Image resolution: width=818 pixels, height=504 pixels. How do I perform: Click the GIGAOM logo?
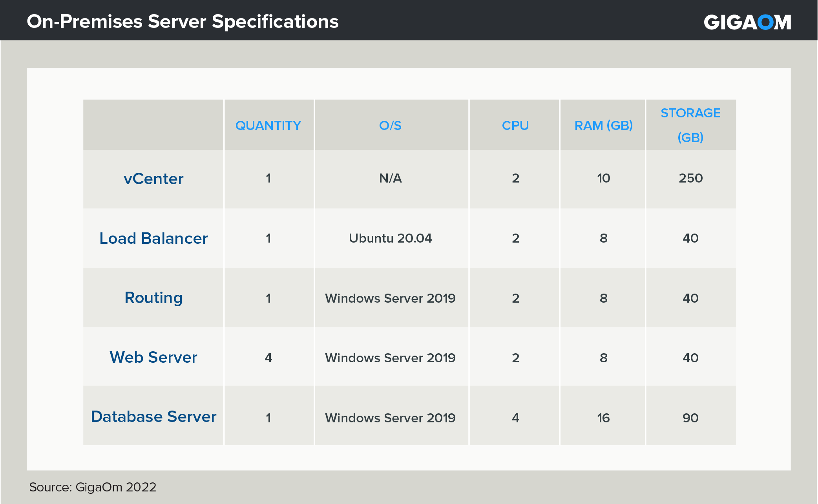click(747, 22)
